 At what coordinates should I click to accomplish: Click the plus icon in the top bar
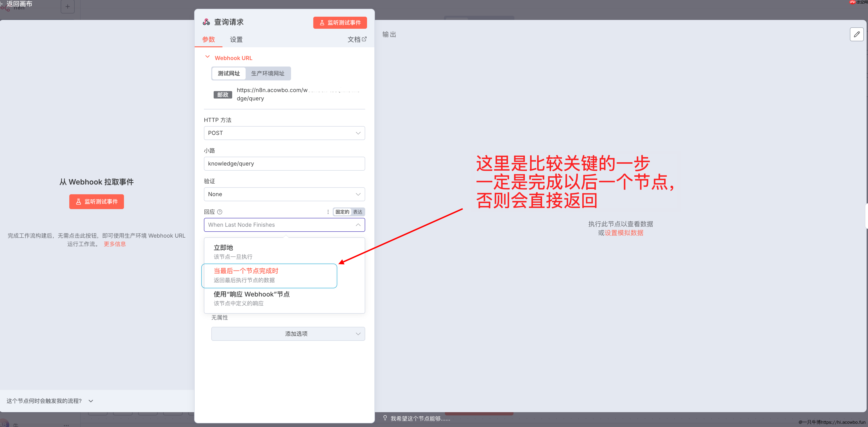pos(68,6)
